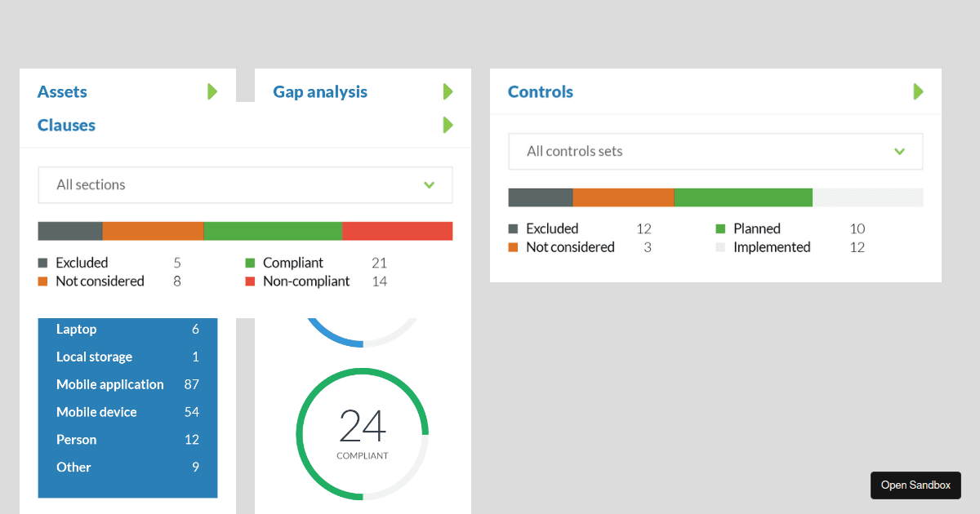
Task: Switch to the Assets tab
Action: tap(62, 91)
